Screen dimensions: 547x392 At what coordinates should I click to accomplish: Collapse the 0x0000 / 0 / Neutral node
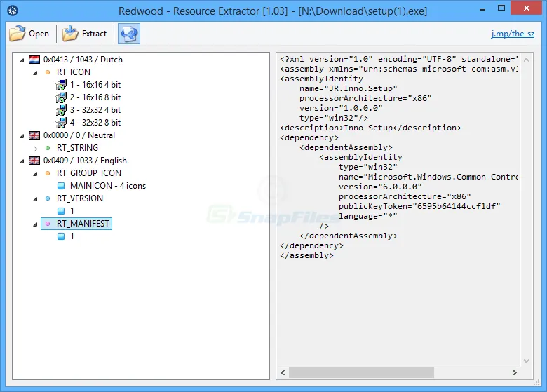click(22, 135)
